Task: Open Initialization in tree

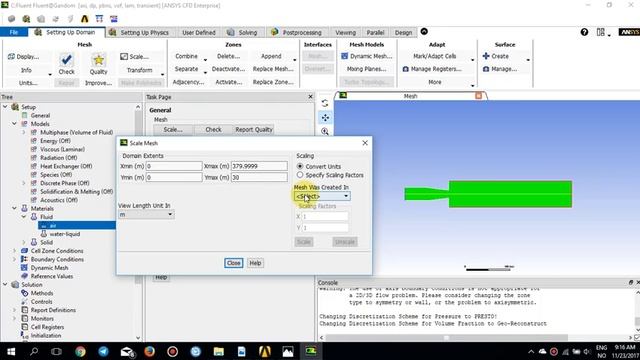Action: point(46,336)
